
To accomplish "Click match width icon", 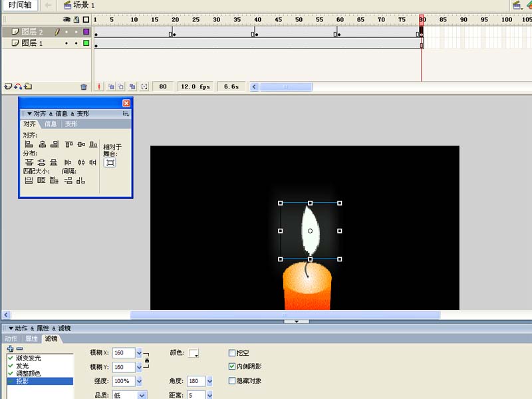I will tap(29, 180).
